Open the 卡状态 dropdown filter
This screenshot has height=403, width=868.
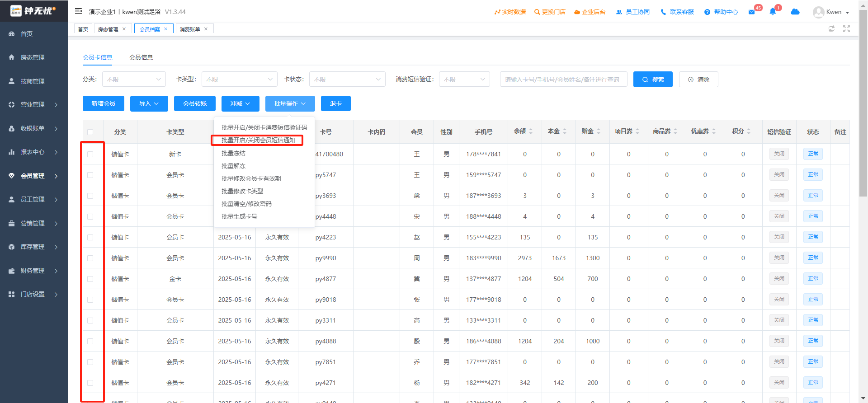347,79
